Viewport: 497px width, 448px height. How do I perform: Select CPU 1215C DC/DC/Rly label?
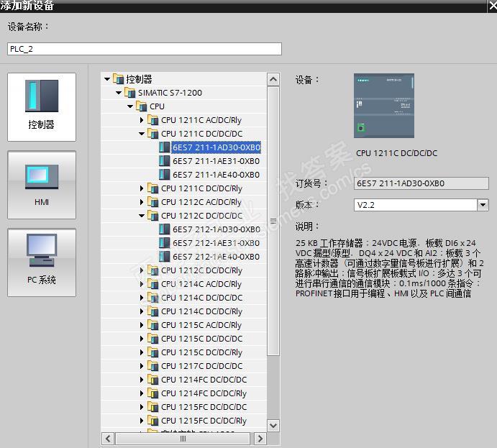click(201, 352)
